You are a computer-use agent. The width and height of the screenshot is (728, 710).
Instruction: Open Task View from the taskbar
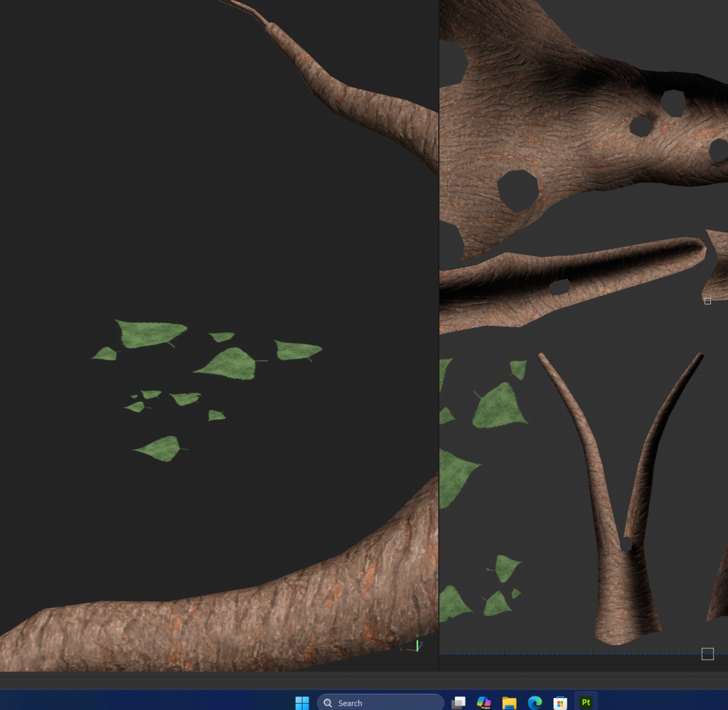459,702
